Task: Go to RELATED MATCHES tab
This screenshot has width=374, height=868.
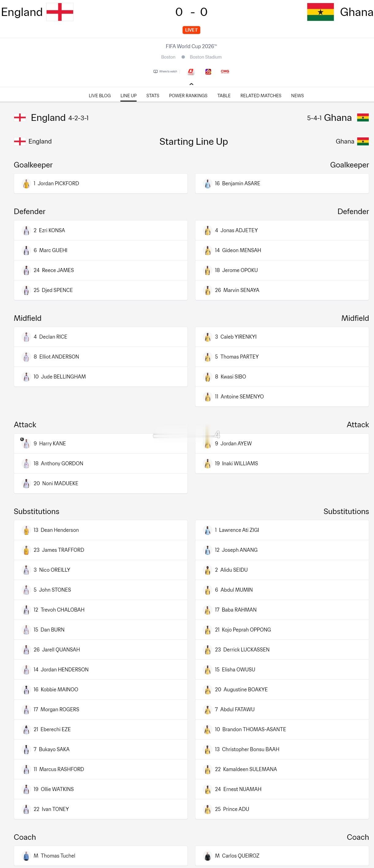Action: click(x=261, y=96)
